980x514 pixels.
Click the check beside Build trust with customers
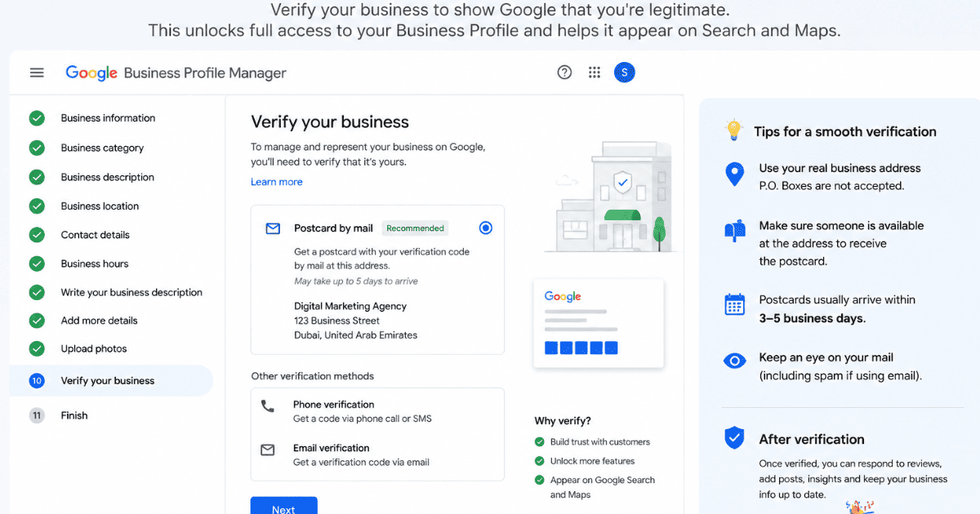pyautogui.click(x=540, y=441)
